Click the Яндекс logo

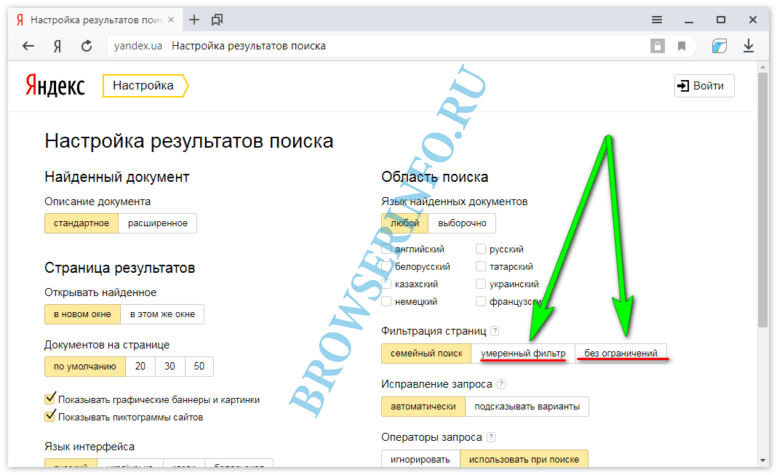coord(55,85)
